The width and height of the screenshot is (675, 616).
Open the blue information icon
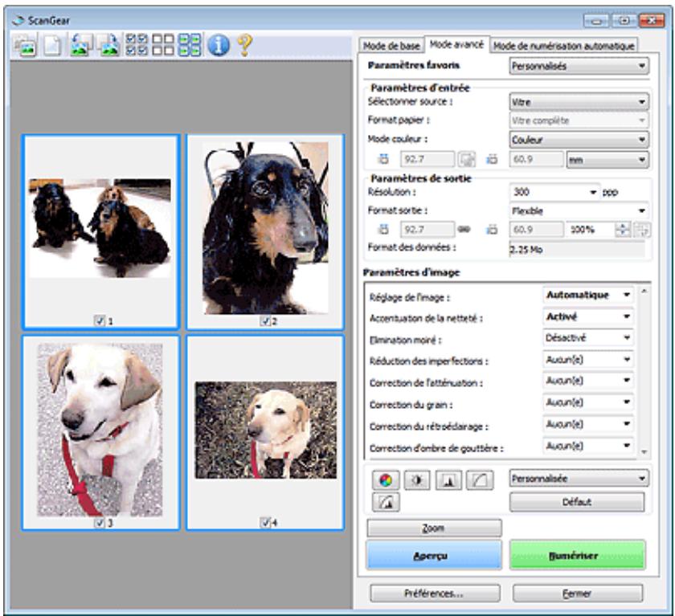pyautogui.click(x=219, y=45)
